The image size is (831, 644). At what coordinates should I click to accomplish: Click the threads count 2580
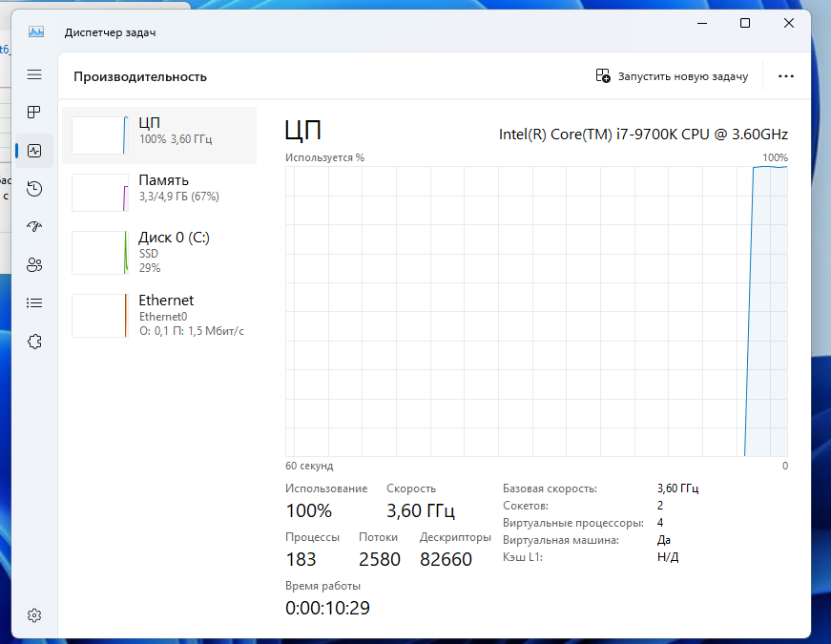tap(380, 560)
